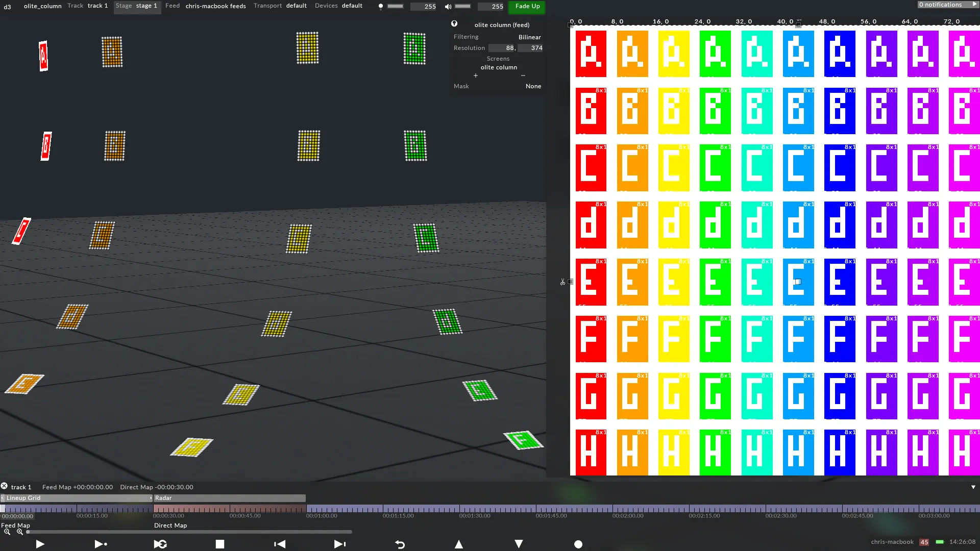
Task: Open the Mask None dropdown
Action: (x=533, y=86)
